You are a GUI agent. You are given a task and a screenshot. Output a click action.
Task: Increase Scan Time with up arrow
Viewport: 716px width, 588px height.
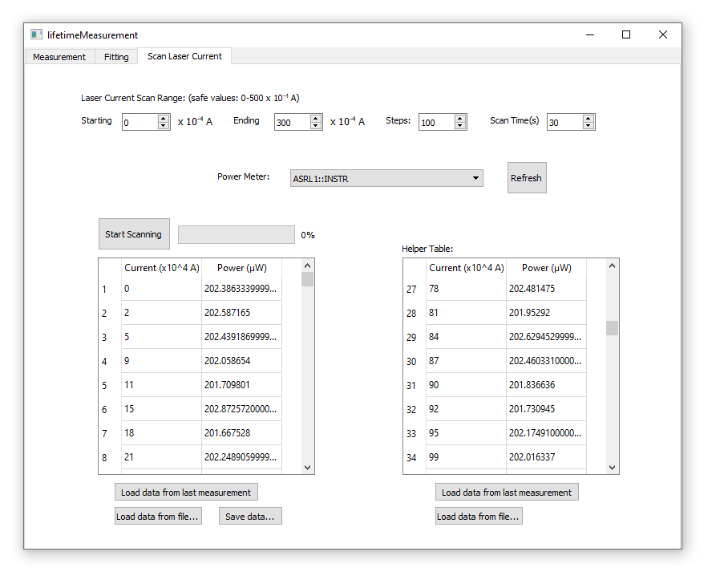pos(589,119)
